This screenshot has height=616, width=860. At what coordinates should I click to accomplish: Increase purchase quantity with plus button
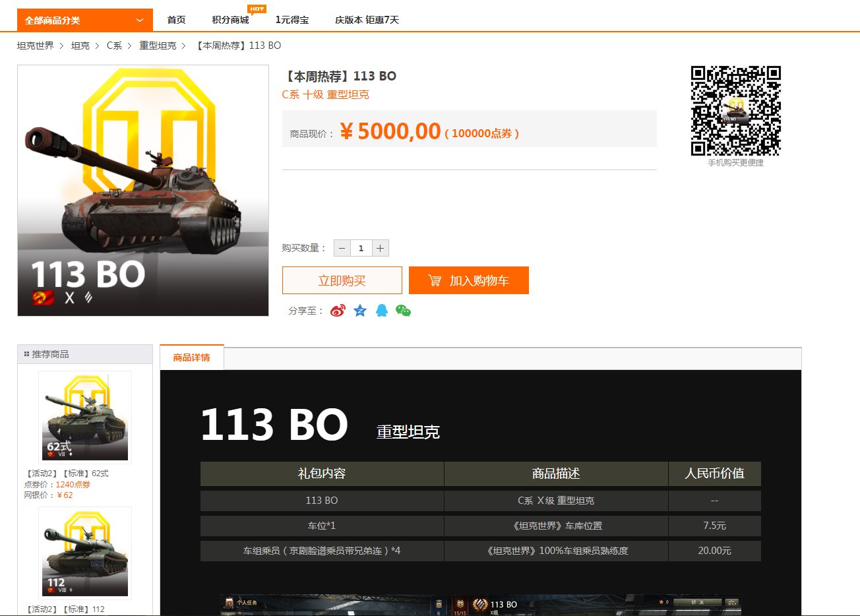click(x=380, y=248)
